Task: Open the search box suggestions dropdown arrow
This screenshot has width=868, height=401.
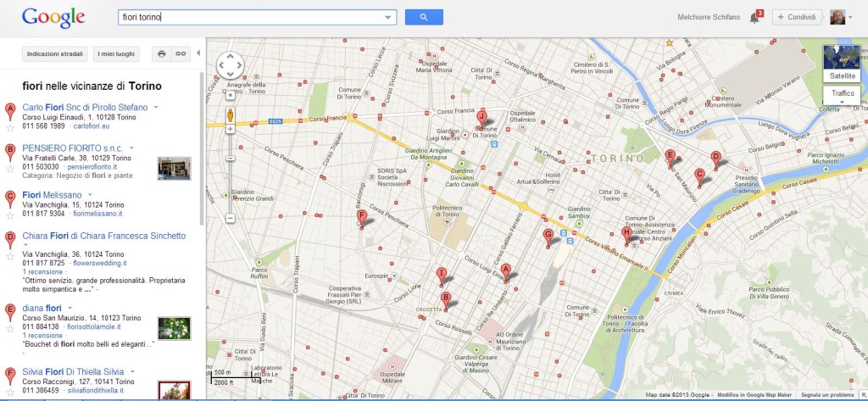Action: [388, 17]
